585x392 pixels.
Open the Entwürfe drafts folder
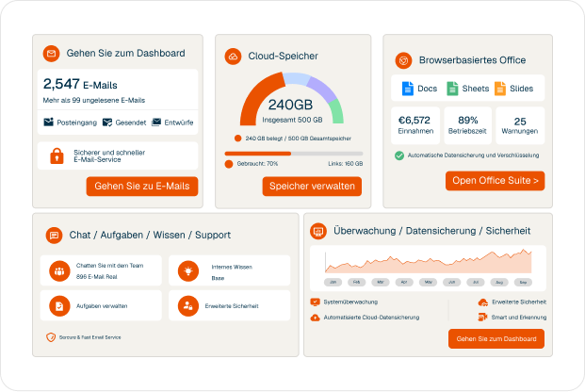coord(172,122)
